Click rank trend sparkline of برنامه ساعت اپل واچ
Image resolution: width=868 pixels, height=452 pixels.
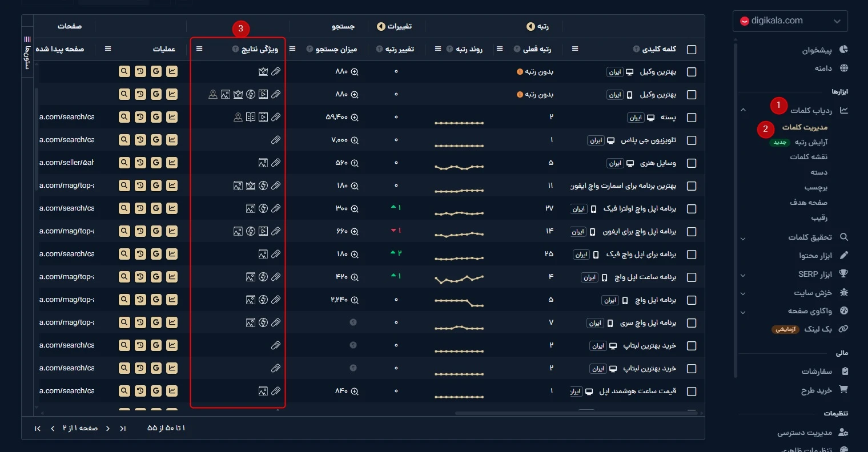(x=459, y=279)
